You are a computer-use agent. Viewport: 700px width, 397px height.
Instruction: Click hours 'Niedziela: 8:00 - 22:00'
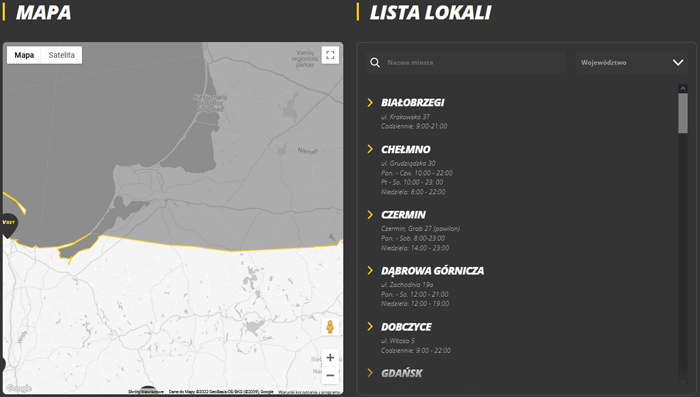click(413, 192)
